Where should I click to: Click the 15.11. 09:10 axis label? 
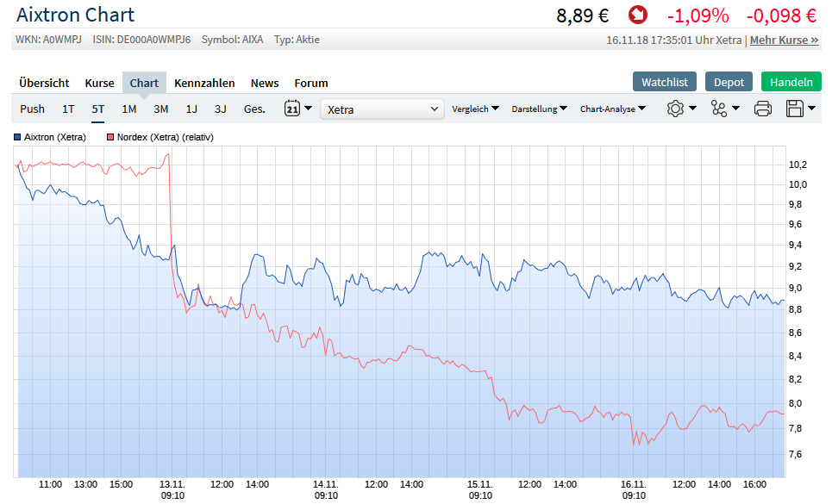(480, 489)
